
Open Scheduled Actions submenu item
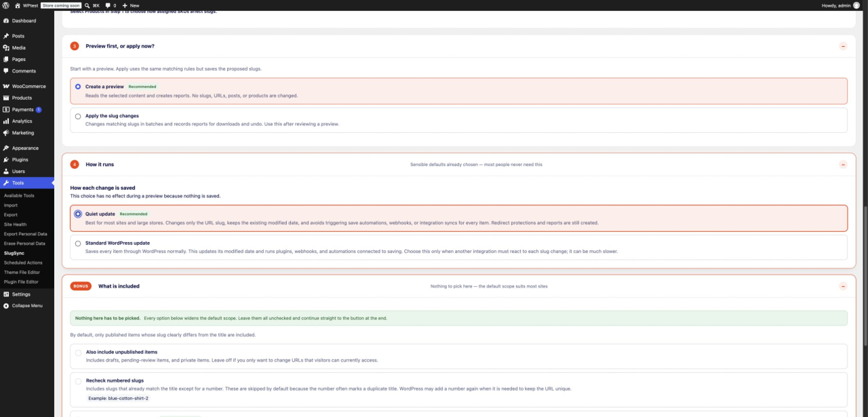[x=23, y=262]
